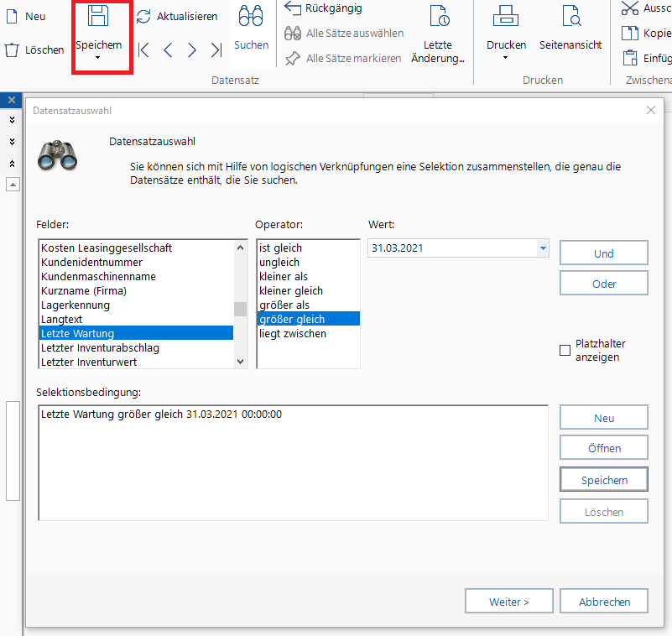Expand first double-chevron in left sidebar

[x=12, y=120]
